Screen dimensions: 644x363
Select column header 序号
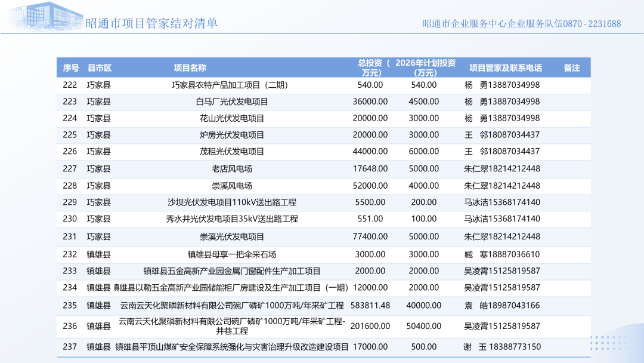point(70,68)
